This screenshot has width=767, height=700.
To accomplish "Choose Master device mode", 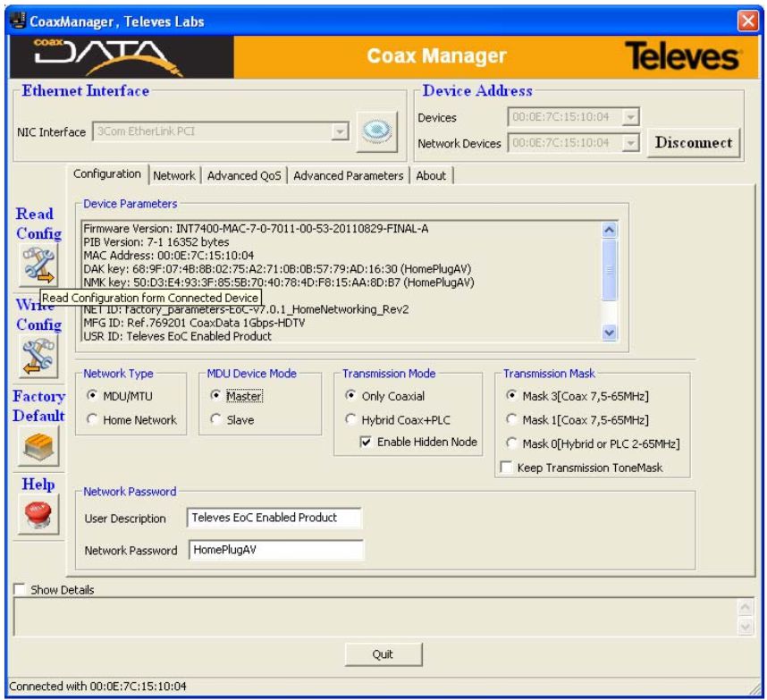I will tap(215, 395).
